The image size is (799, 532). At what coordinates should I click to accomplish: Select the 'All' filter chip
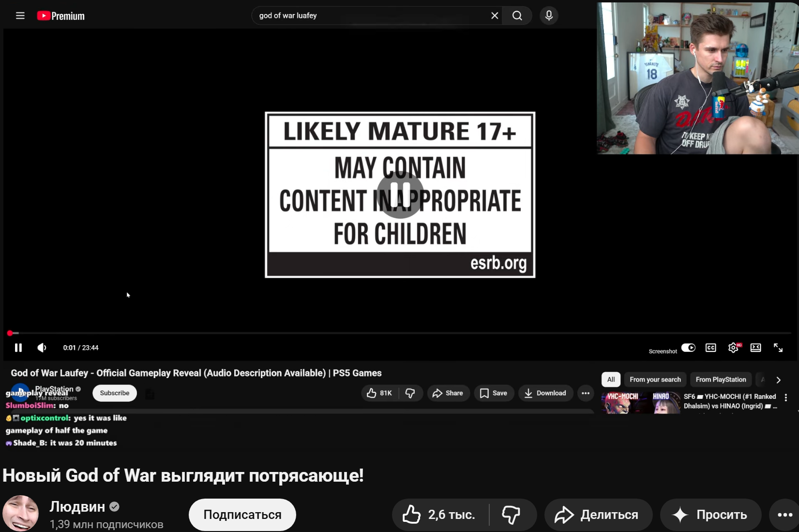coord(611,380)
